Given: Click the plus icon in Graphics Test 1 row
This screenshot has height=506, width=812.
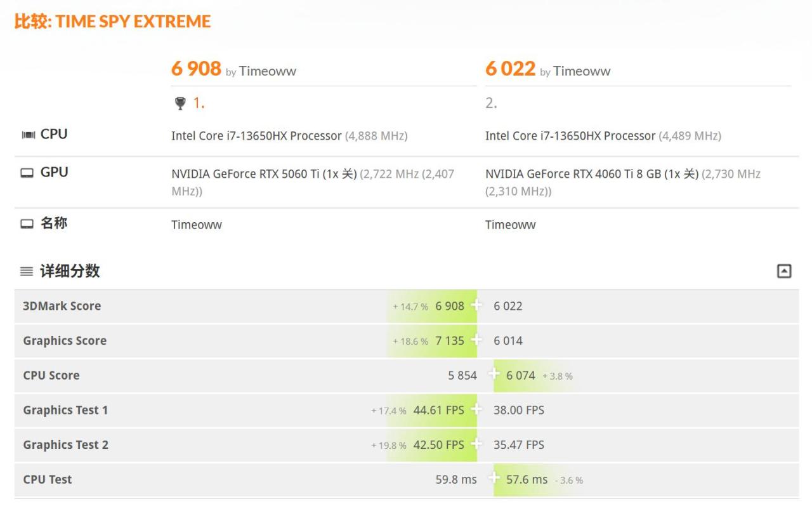Looking at the screenshot, I should [x=477, y=409].
